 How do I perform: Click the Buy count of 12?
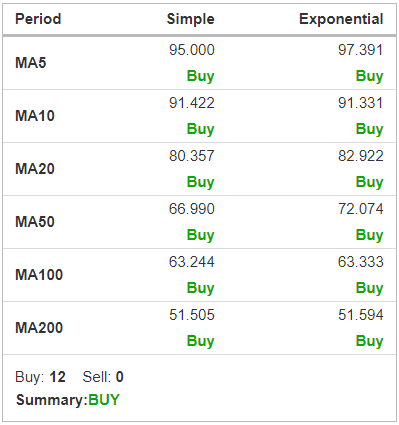57,377
